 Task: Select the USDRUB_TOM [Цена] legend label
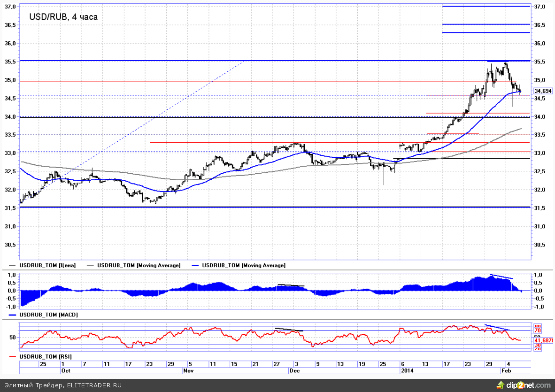click(47, 266)
